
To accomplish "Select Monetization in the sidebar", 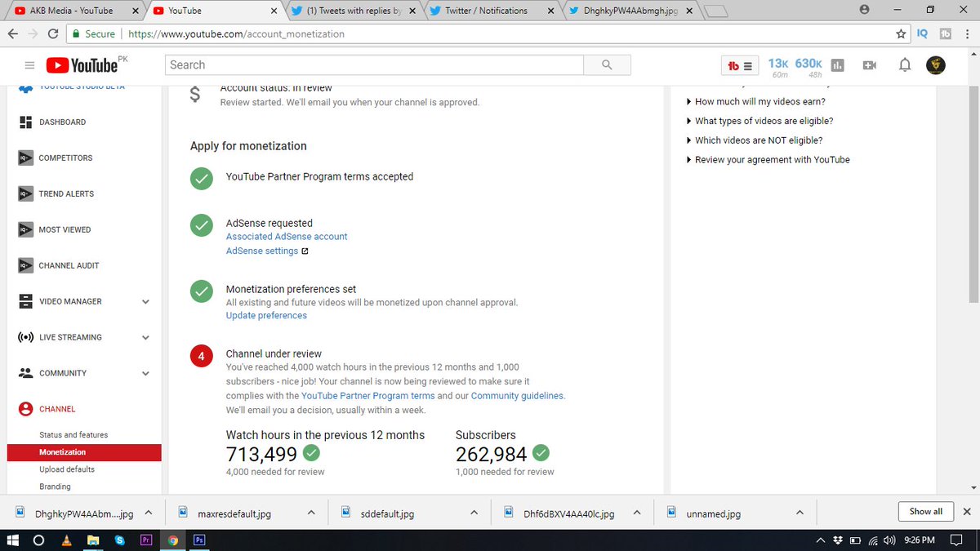I will tap(84, 452).
